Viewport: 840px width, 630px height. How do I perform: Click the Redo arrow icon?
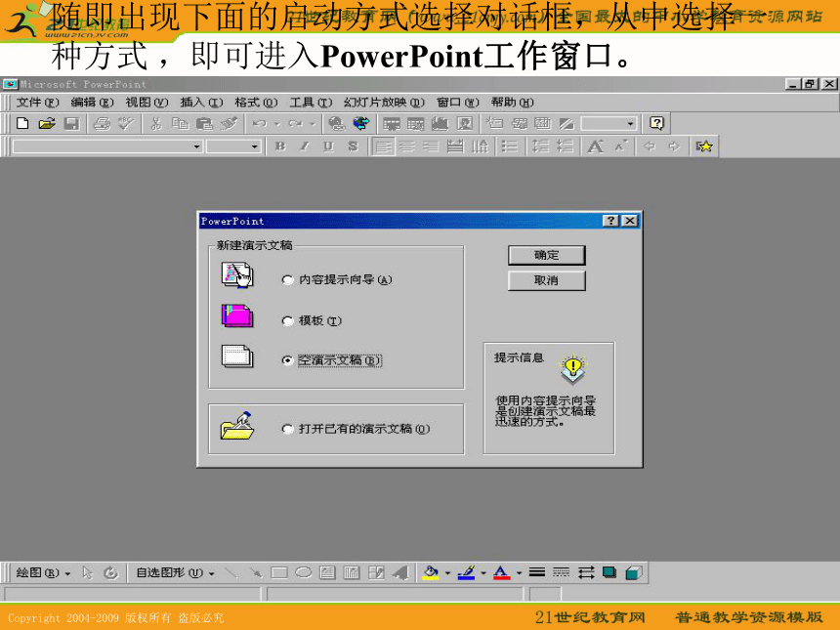(x=295, y=124)
